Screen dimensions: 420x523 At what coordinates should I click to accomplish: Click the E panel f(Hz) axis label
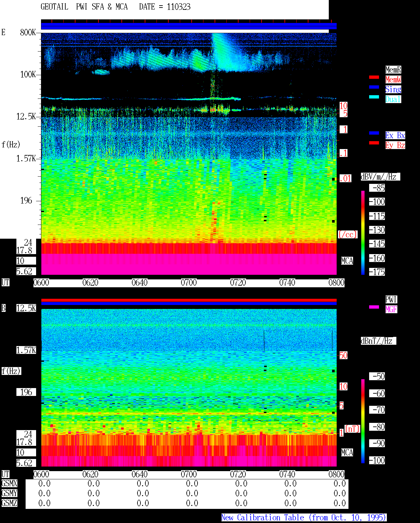coord(11,144)
